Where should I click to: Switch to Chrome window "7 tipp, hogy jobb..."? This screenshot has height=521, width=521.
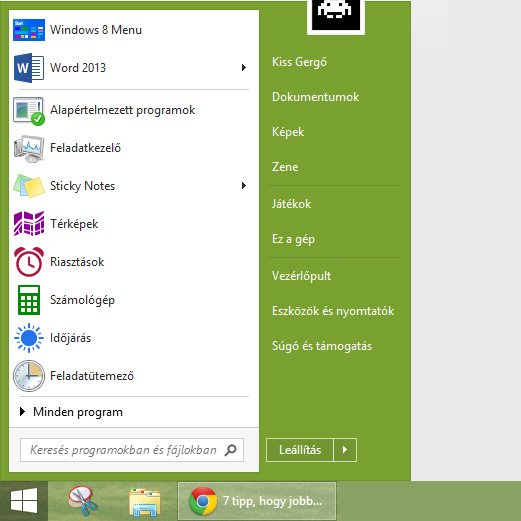pos(257,501)
